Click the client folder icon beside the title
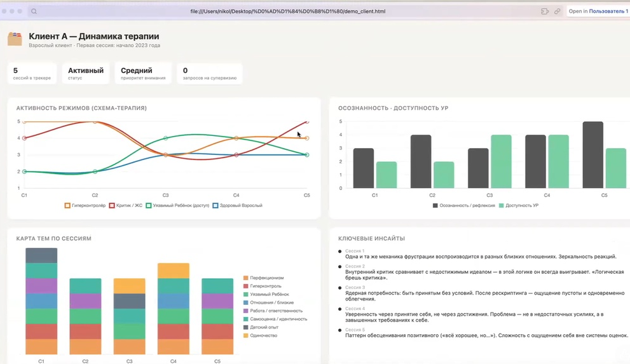This screenshot has height=364, width=630. coord(15,39)
